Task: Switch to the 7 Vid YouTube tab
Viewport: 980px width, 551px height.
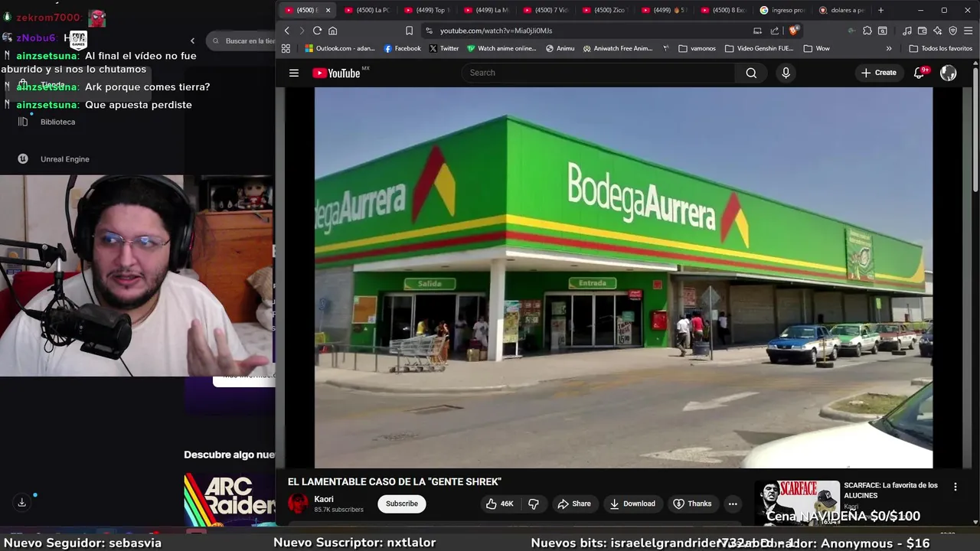Action: 545,10
